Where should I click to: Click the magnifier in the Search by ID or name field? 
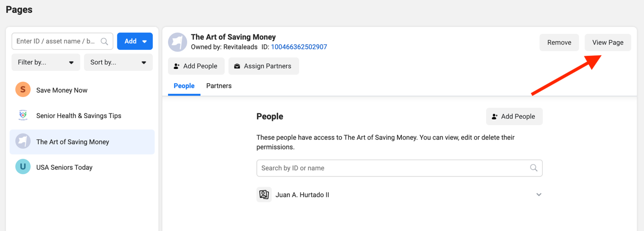point(534,168)
